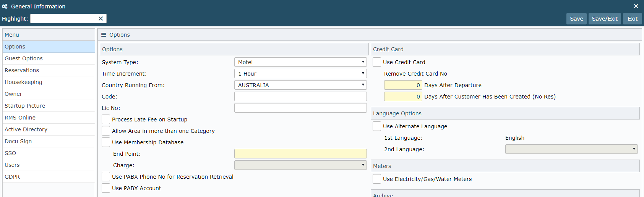This screenshot has height=197, width=644.
Task: Click into the Code input field
Action: coord(300,97)
